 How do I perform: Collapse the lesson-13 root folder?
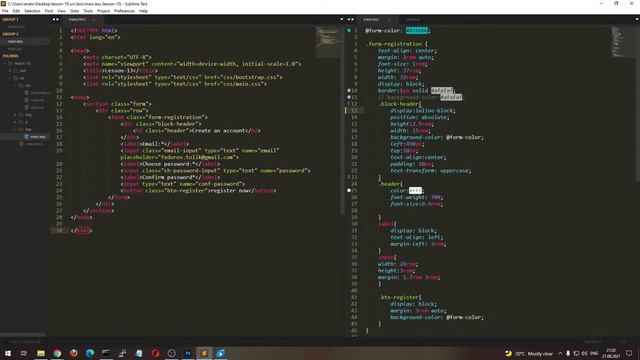(x=5, y=63)
